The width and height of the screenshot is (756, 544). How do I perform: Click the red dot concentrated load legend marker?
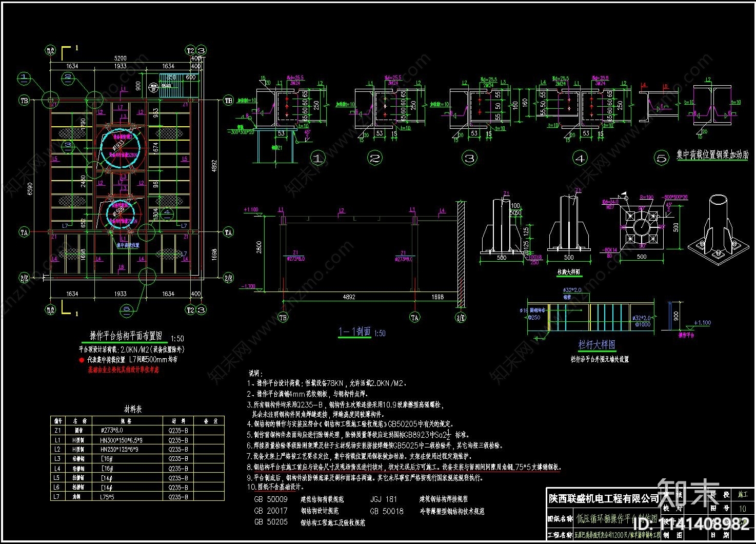coord(82,360)
